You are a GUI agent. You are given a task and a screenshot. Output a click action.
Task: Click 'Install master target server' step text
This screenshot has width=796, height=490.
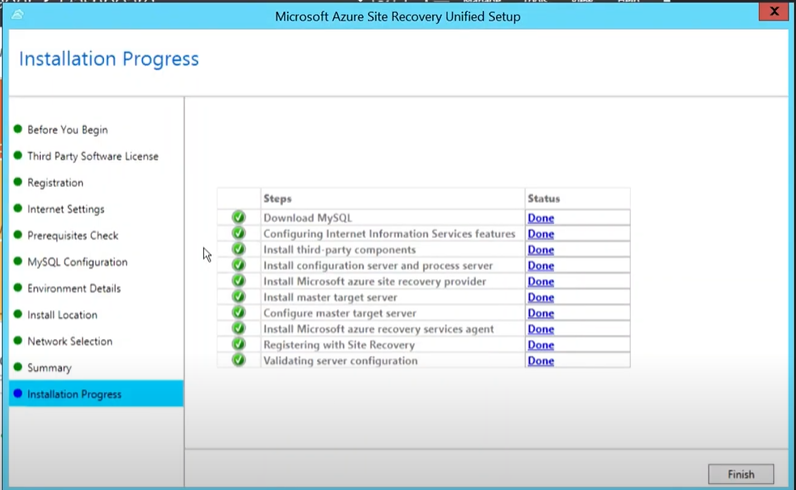tap(330, 297)
